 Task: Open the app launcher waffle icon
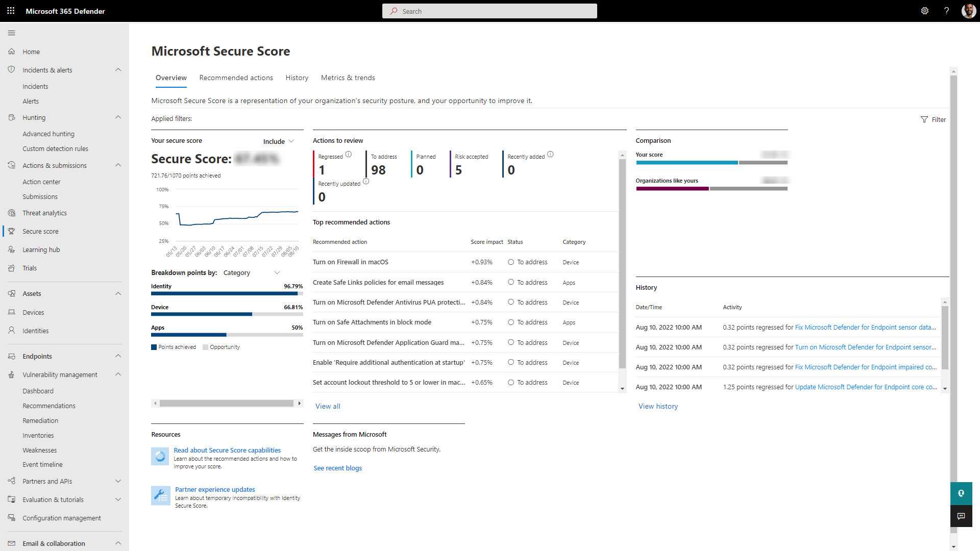(x=11, y=11)
